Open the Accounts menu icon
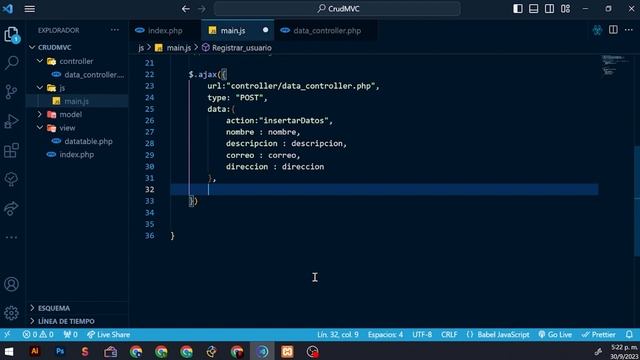 pyautogui.click(x=11, y=284)
